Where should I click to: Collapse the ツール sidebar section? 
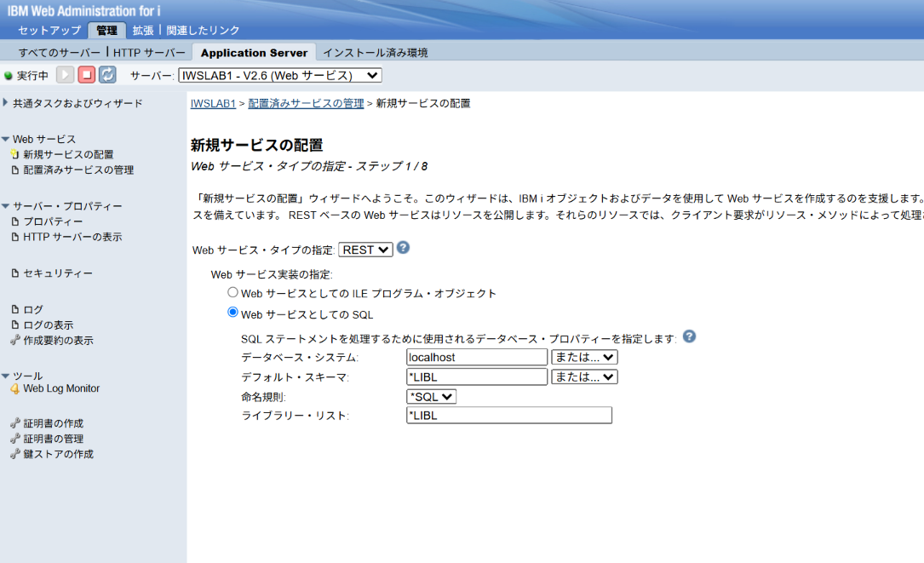pos(5,376)
